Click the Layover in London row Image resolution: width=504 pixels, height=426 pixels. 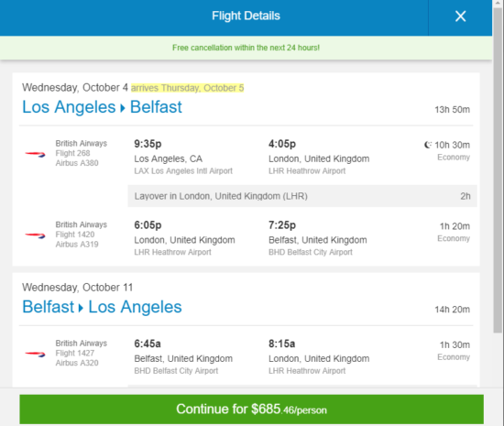pos(302,196)
